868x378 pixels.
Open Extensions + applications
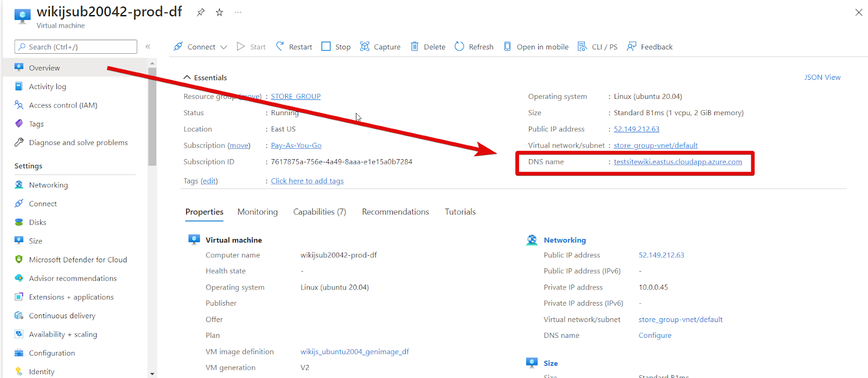pyautogui.click(x=71, y=297)
